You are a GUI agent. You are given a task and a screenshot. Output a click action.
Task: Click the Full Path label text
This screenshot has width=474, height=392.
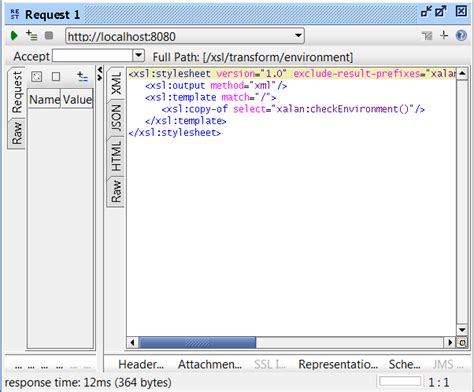pos(252,57)
